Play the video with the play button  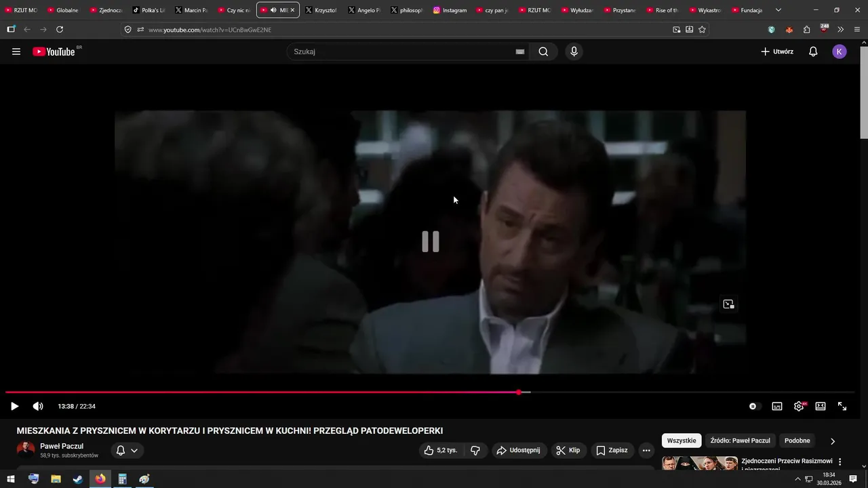coord(14,406)
